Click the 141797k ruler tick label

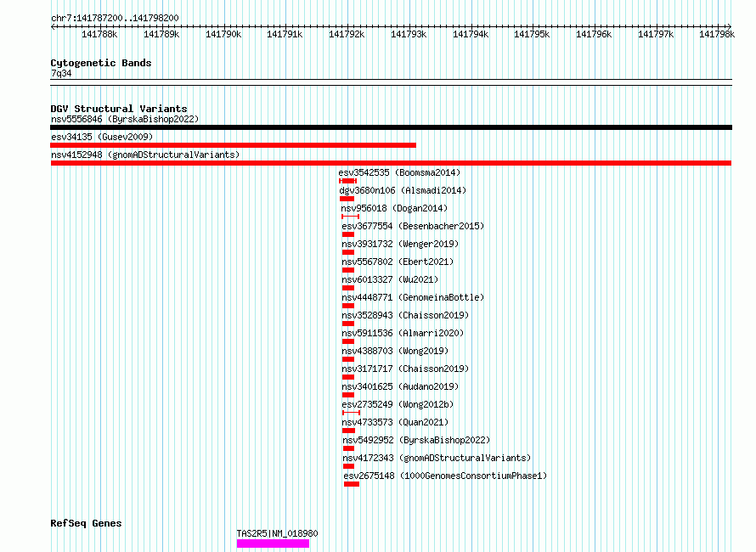coord(656,34)
